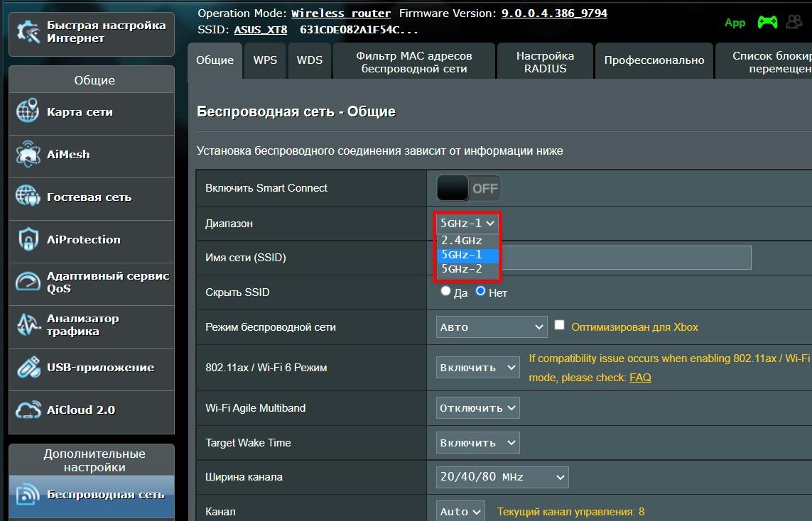812x521 pixels.
Task: Open Quick Internet Setup wizard icon
Action: [28, 32]
